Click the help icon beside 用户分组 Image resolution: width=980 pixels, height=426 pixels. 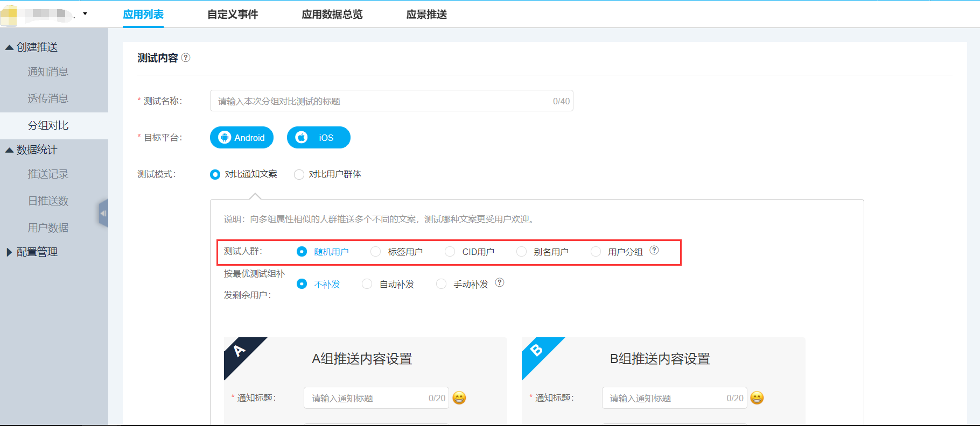(654, 250)
